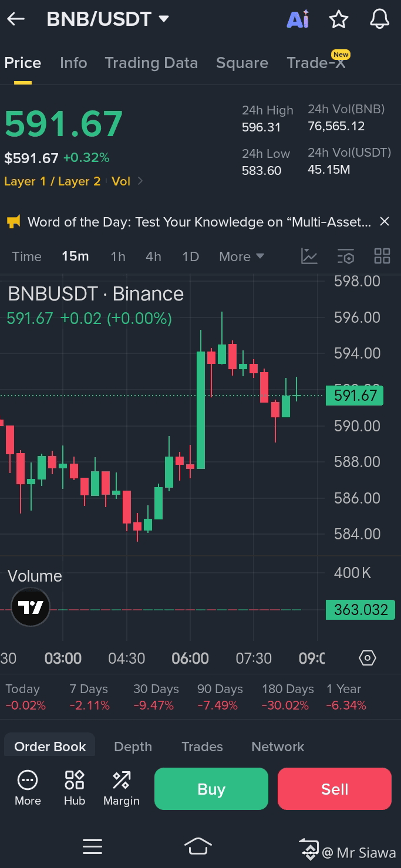Tap the Today -0.02% performance entry
The image size is (401, 868).
(x=25, y=697)
